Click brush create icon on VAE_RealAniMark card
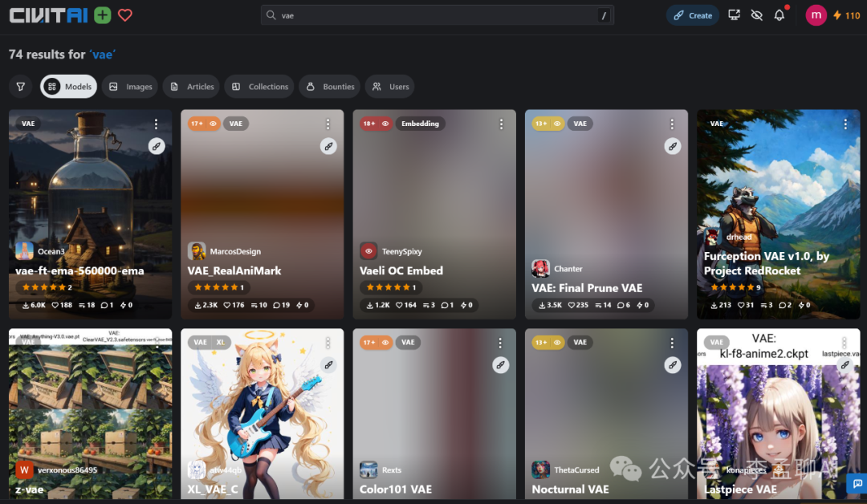Image resolution: width=867 pixels, height=504 pixels. (328, 146)
